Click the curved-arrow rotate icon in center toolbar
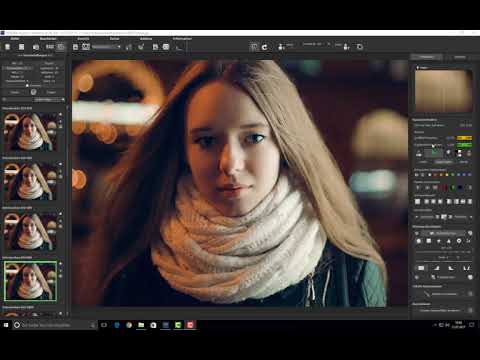This screenshot has width=480, height=360. pos(265,47)
